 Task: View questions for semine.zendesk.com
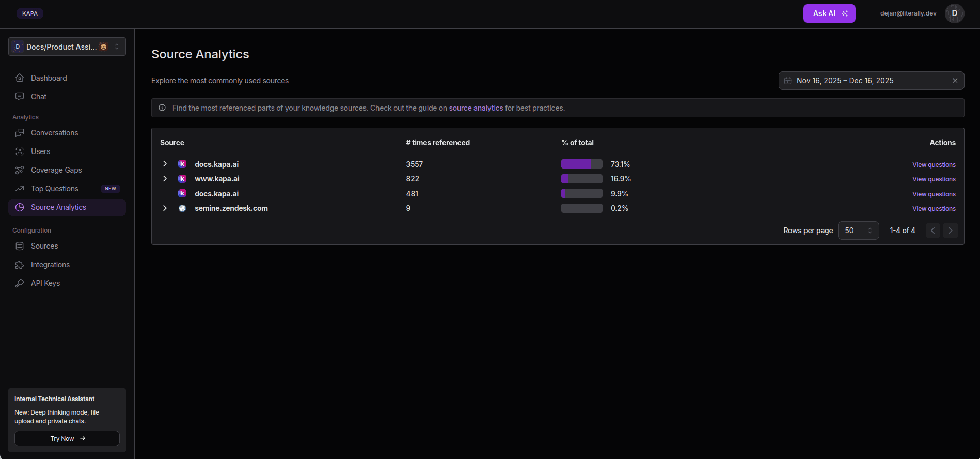coord(934,209)
